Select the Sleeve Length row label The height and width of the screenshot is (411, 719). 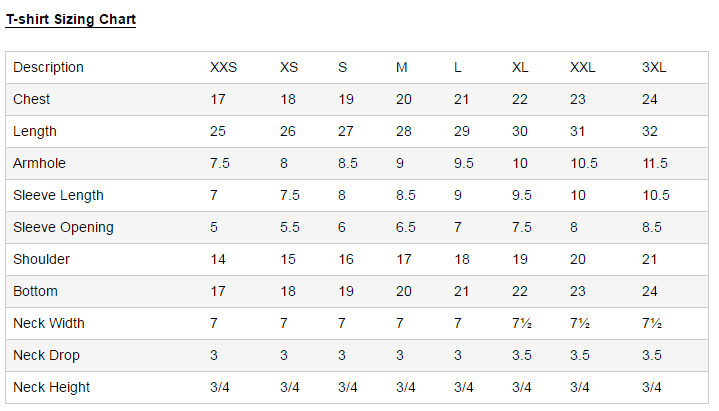click(58, 195)
